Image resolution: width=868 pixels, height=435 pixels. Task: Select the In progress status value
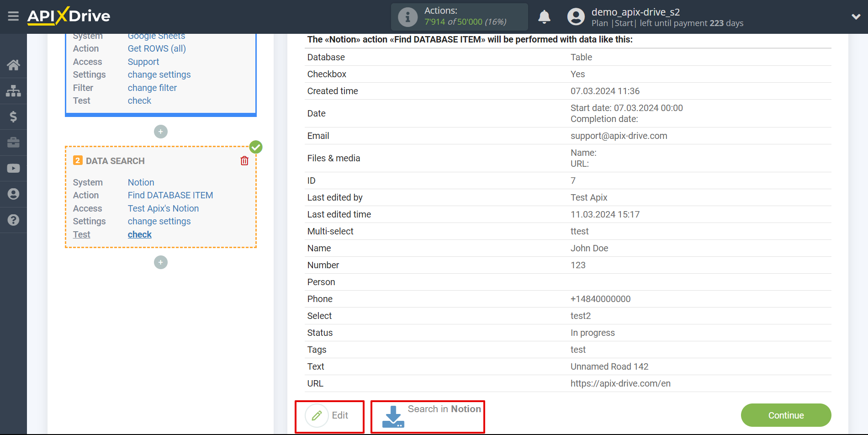pyautogui.click(x=593, y=333)
